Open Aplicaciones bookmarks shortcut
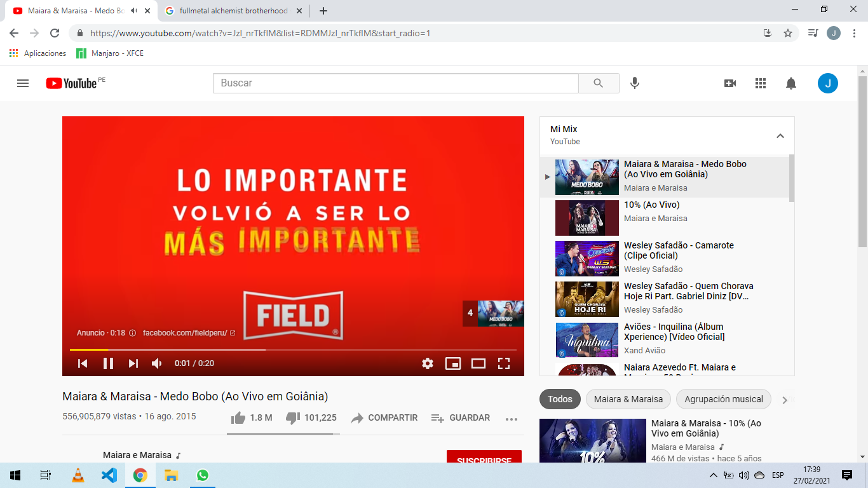868x488 pixels. (38, 53)
